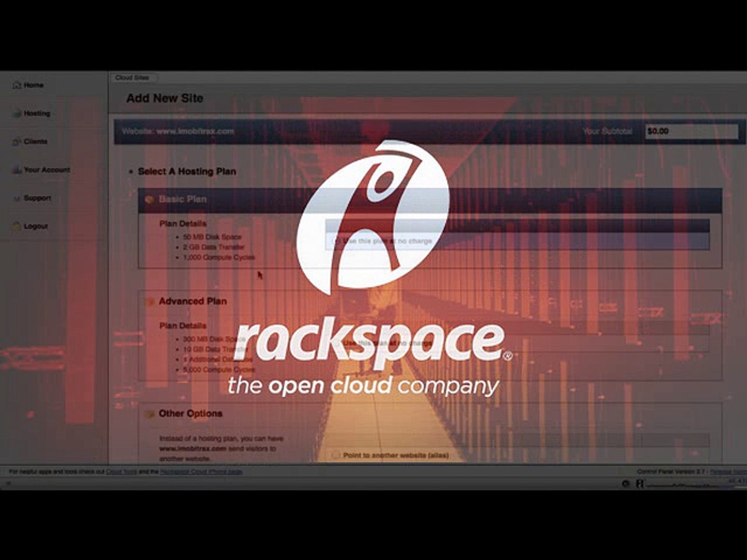Click the Clients icon in sidebar
Viewport: 747px width, 560px height.
pos(17,141)
